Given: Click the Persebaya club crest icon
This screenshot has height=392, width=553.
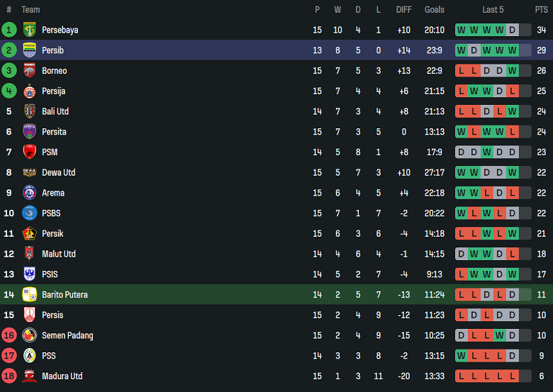Looking at the screenshot, I should [29, 30].
